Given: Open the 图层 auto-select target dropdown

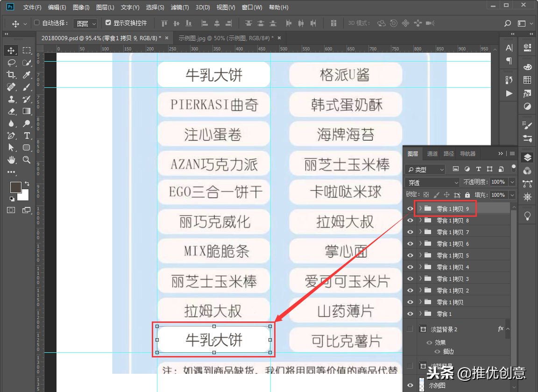Looking at the screenshot, I should click(85, 23).
